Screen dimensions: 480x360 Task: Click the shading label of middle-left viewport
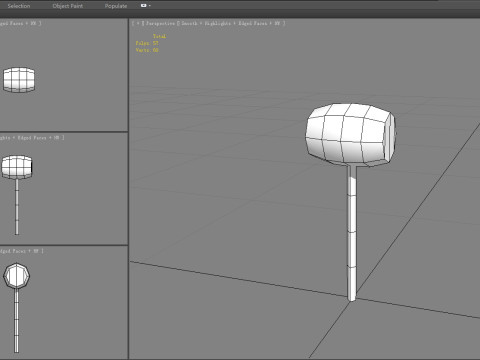[32, 138]
